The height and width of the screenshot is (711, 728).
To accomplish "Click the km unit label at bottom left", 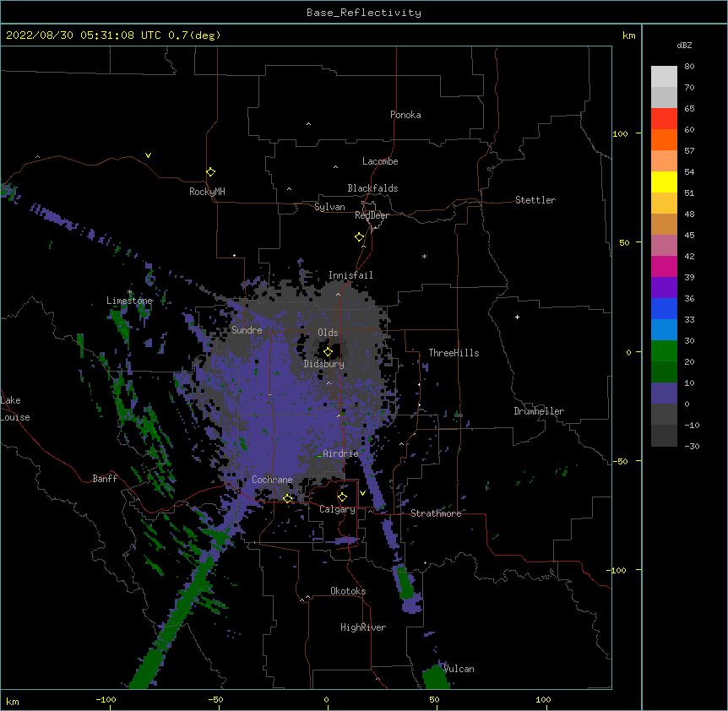I will tap(13, 701).
